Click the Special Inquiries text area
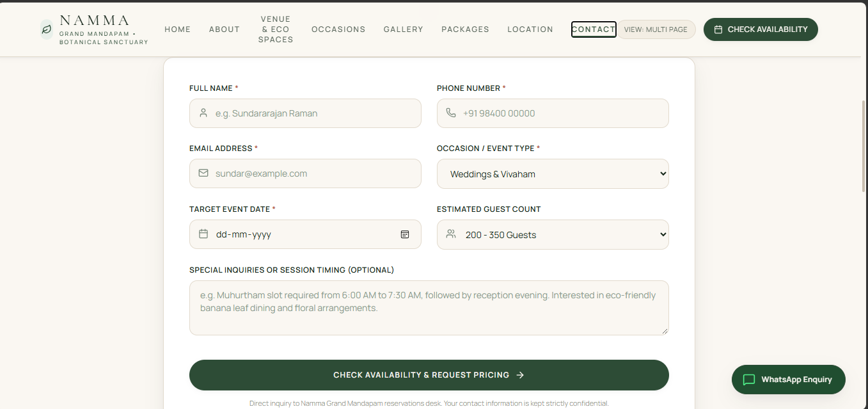868x409 pixels. coord(429,308)
